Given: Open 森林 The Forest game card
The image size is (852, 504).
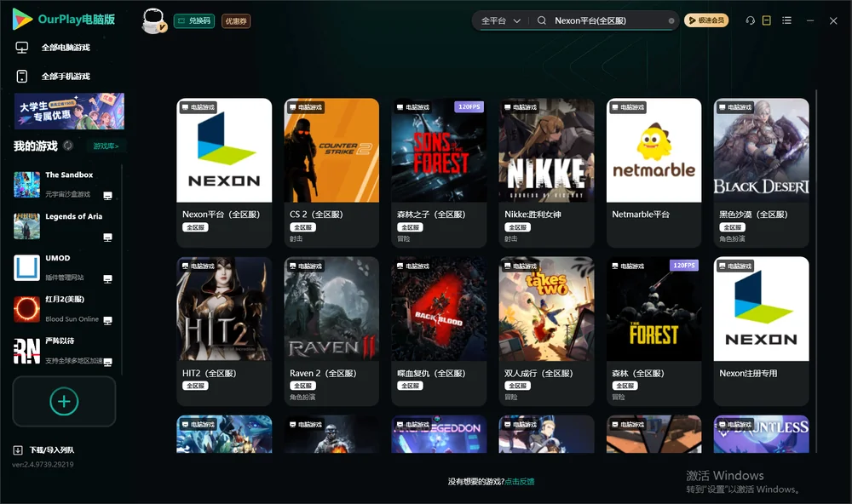Looking at the screenshot, I should point(653,331).
